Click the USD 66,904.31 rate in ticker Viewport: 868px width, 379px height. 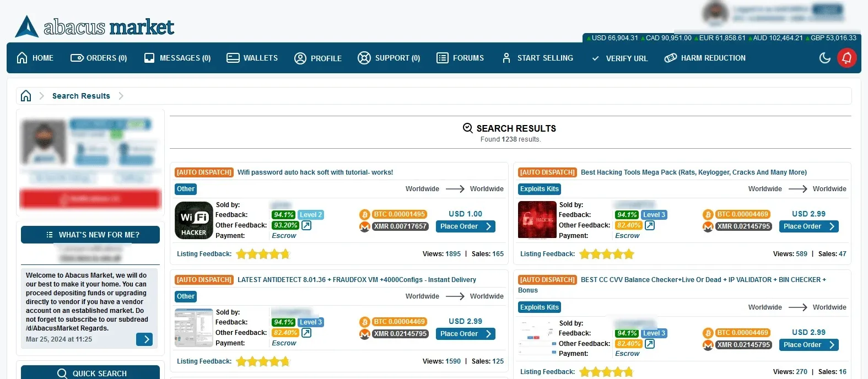point(612,38)
